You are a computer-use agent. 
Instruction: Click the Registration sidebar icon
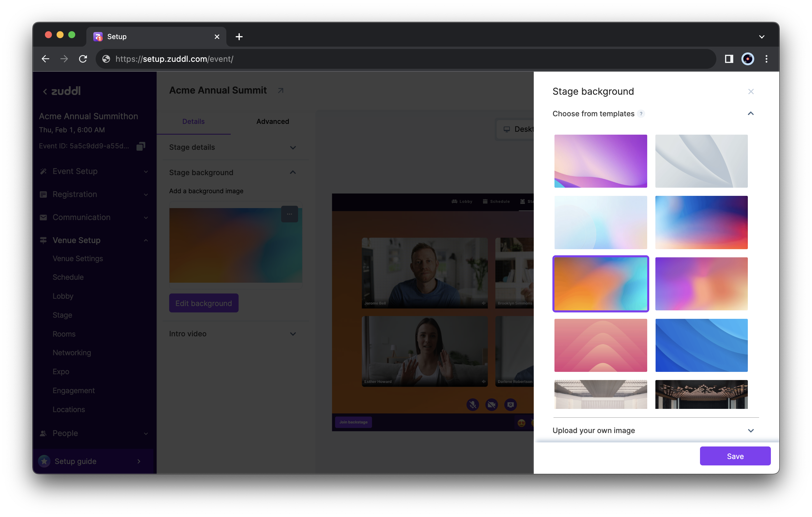(43, 194)
